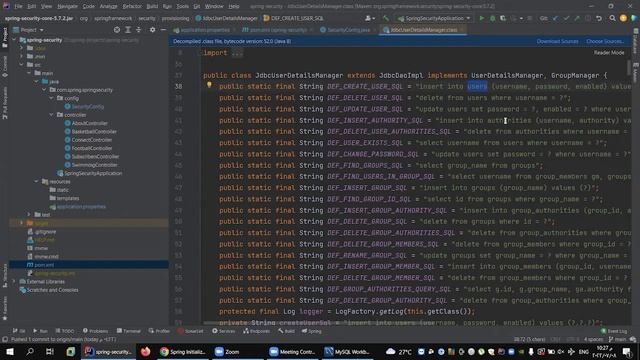Toggle Reader Mode in editor

609,53
